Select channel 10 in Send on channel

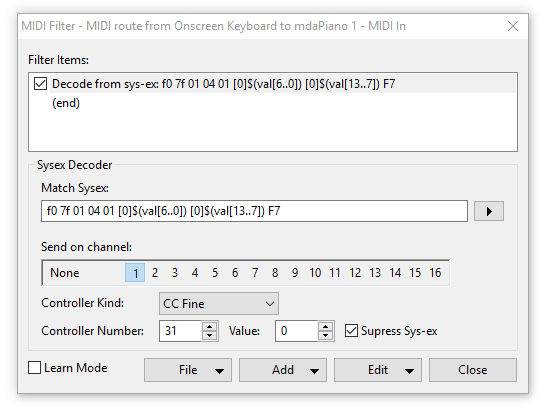(315, 273)
